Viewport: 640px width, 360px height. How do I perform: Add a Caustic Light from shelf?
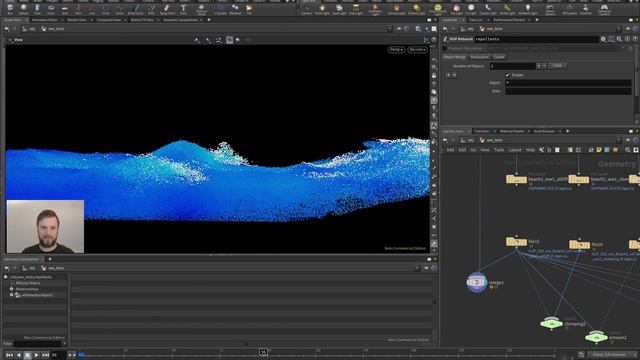point(488,9)
